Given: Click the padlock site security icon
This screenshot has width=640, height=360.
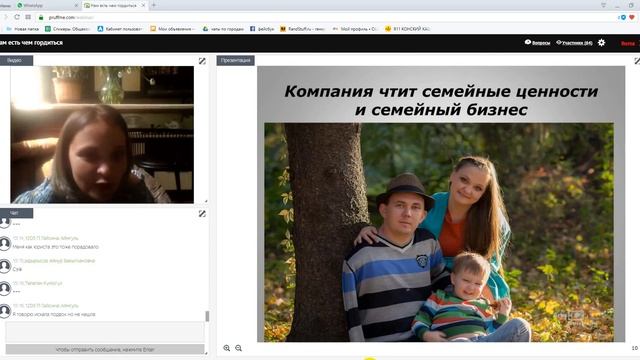Looking at the screenshot, I should coord(41,17).
